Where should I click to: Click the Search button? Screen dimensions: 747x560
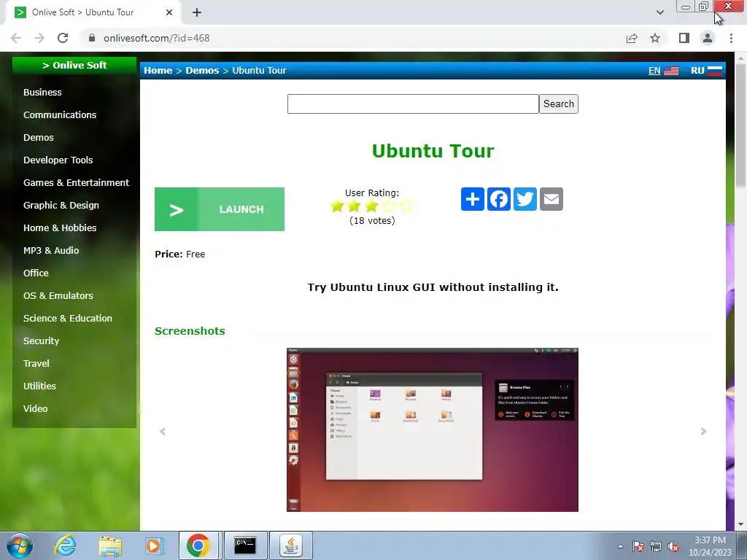[x=558, y=104]
